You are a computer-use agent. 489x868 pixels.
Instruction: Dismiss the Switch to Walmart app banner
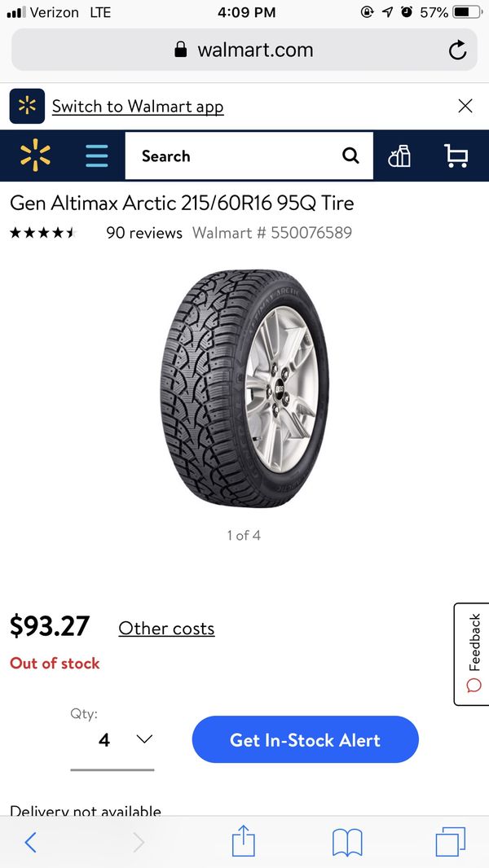click(465, 106)
